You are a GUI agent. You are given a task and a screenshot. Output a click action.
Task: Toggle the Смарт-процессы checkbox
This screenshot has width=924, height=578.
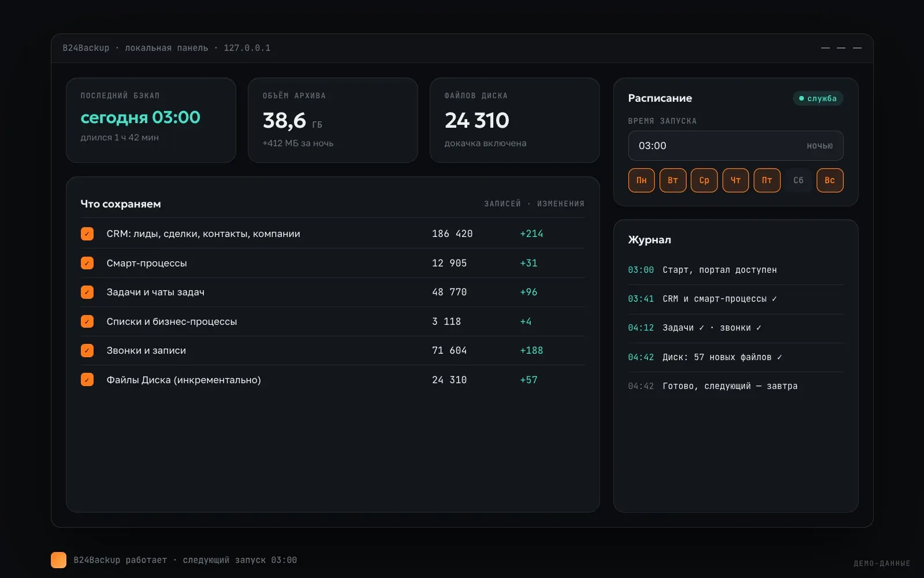87,263
